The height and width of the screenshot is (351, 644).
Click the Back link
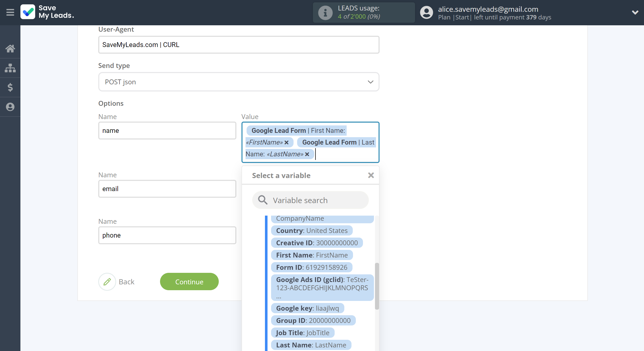126,282
